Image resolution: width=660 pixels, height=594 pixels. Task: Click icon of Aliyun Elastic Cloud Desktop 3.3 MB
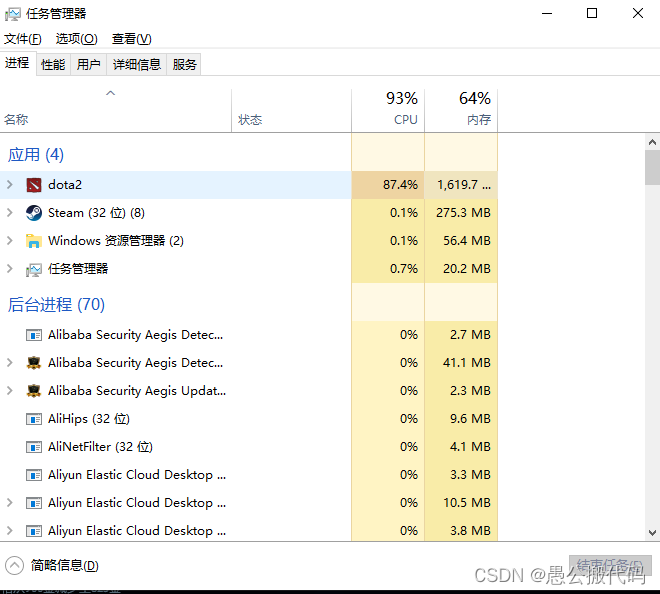point(34,475)
